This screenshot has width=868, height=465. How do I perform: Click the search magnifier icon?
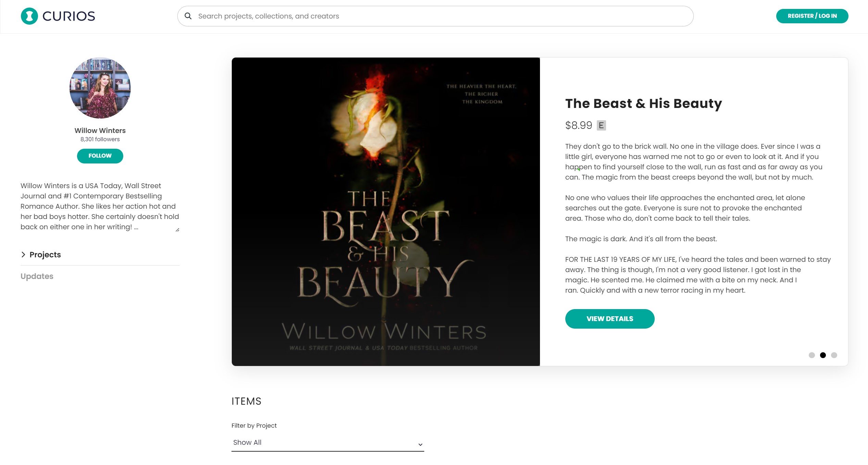(x=188, y=16)
